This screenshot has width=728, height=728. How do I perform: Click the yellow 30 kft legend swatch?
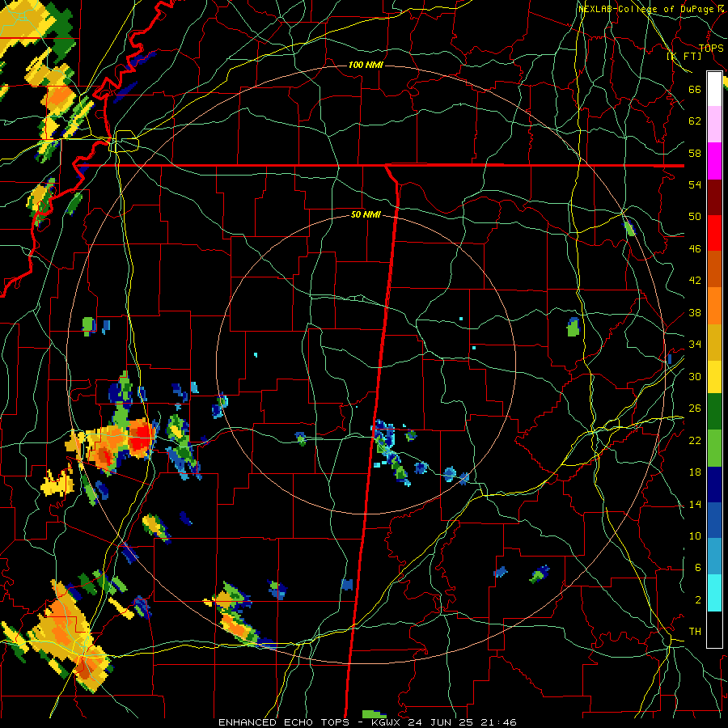714,377
